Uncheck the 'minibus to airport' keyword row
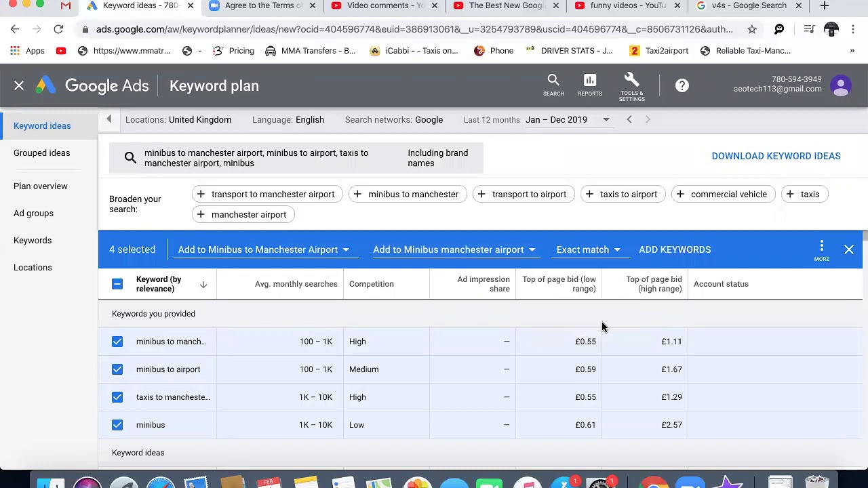Image resolution: width=868 pixels, height=488 pixels. click(x=117, y=369)
